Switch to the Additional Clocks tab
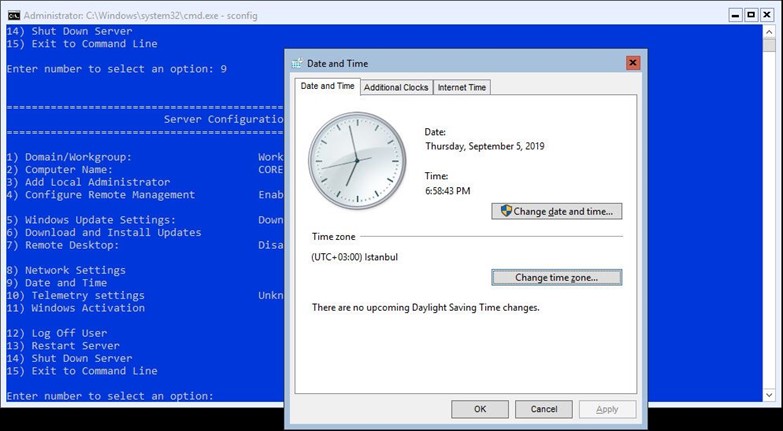The image size is (783, 431). click(396, 87)
